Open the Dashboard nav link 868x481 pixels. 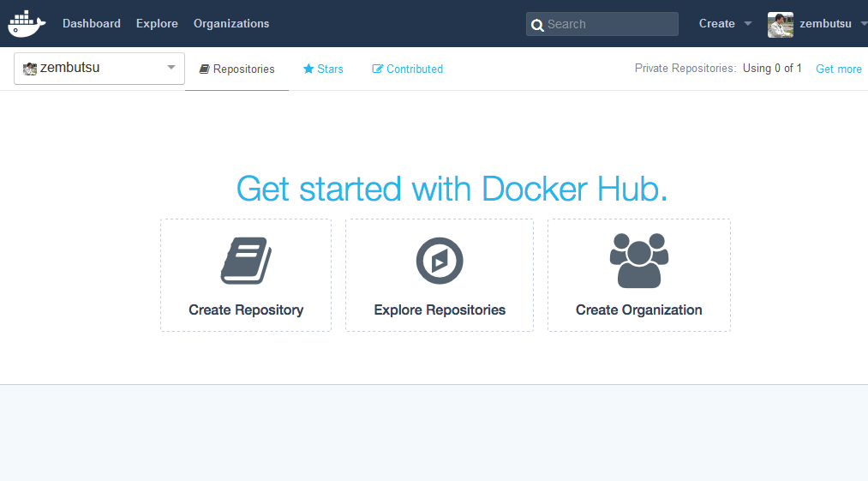92,23
